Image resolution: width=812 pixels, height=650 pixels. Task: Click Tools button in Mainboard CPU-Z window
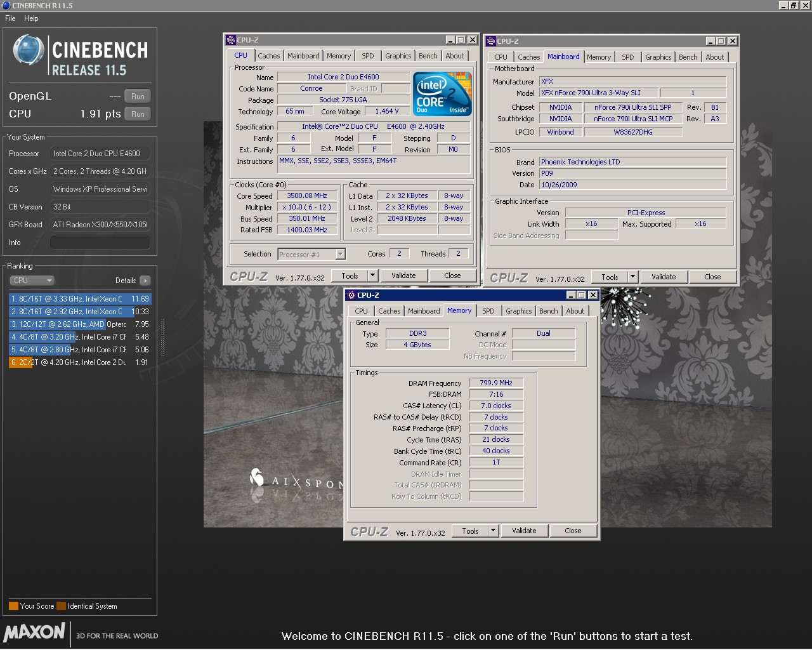pyautogui.click(x=610, y=277)
